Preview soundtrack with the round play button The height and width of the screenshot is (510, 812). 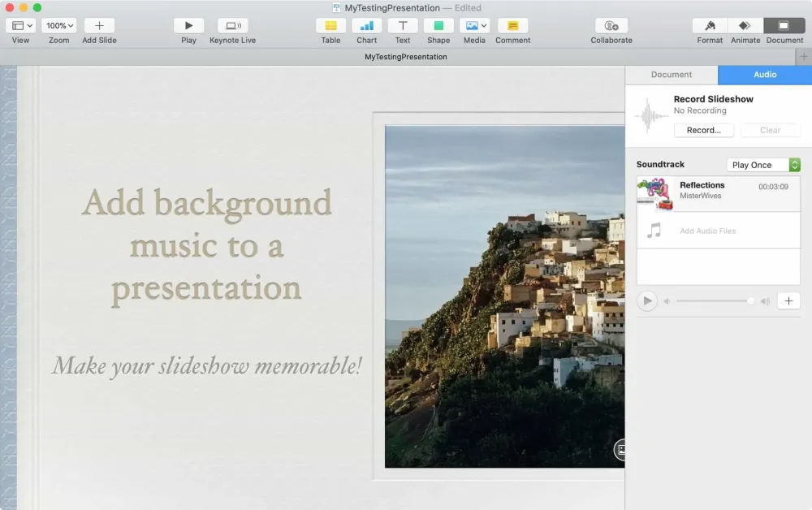click(x=647, y=301)
